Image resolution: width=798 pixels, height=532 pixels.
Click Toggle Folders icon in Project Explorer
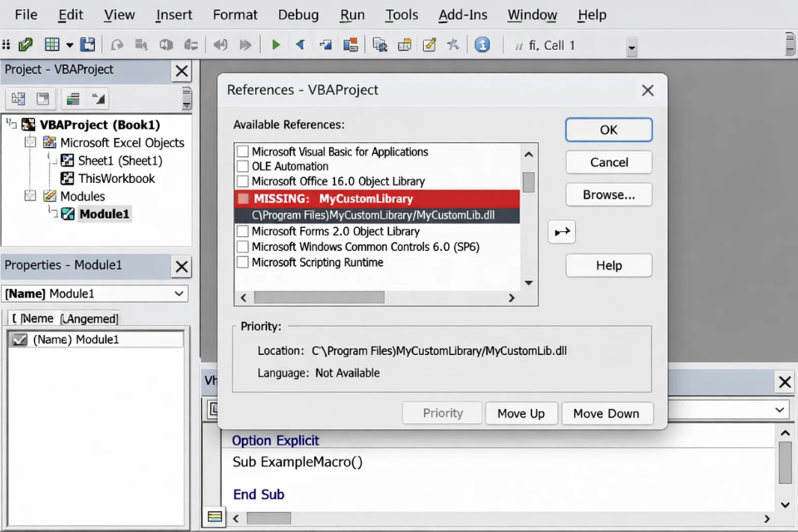pos(75,98)
